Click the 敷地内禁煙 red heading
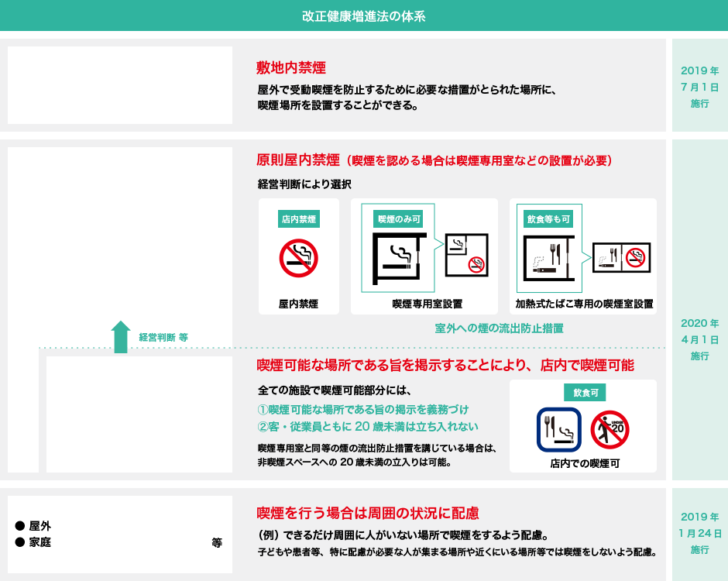This screenshot has width=728, height=581. [290, 67]
